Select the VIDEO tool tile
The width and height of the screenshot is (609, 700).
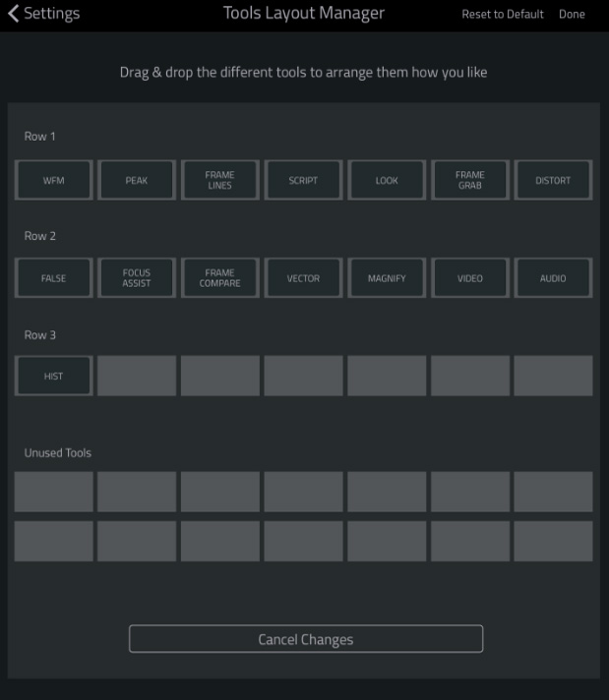[x=470, y=277]
